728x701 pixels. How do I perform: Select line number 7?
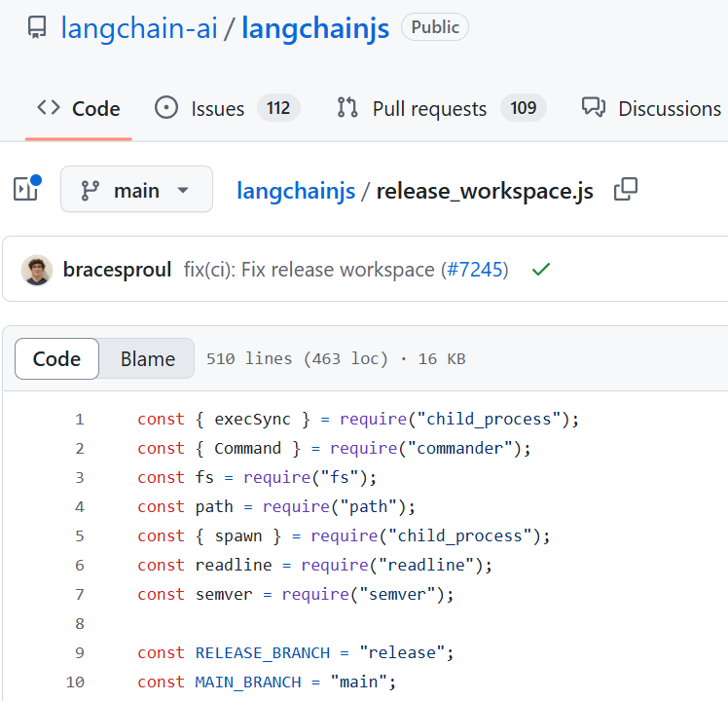point(80,594)
